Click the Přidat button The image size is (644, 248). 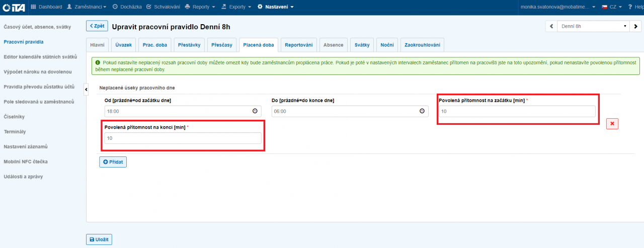[113, 162]
